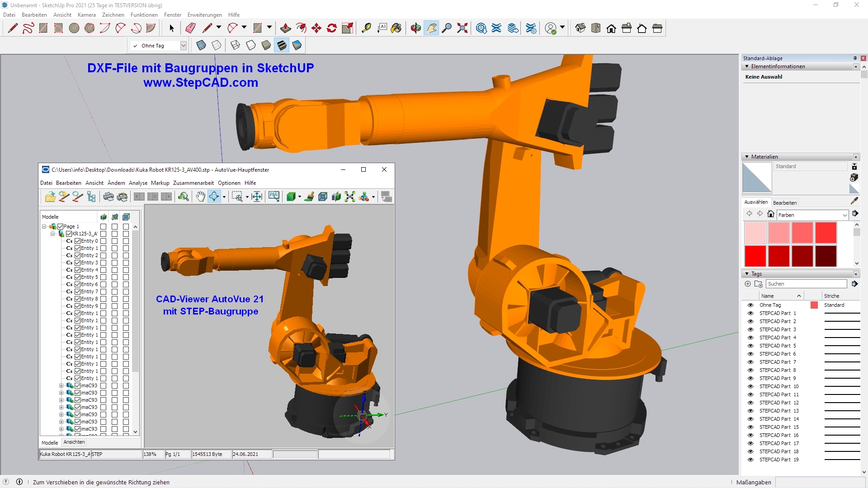The width and height of the screenshot is (868, 488).
Task: Select the Line pencil tool in SketchUp toolbar
Action: pos(13,28)
